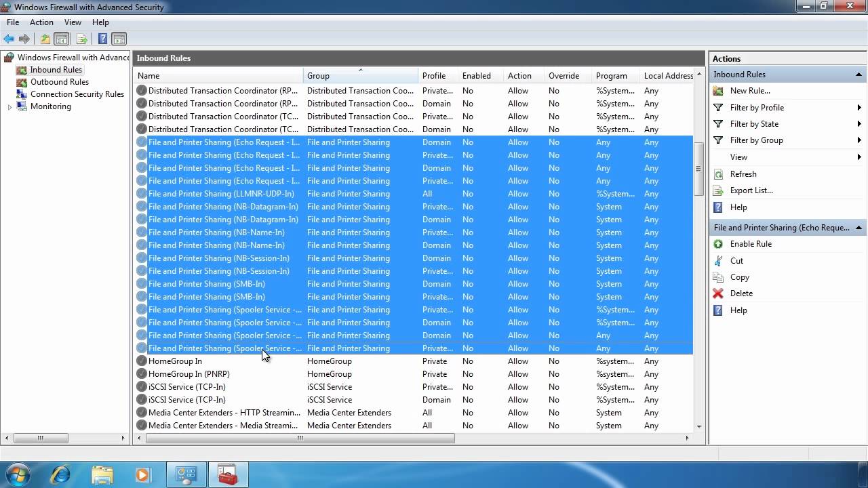Open the View submenu arrow in Actions
Screen dimensions: 868x488
859,157
